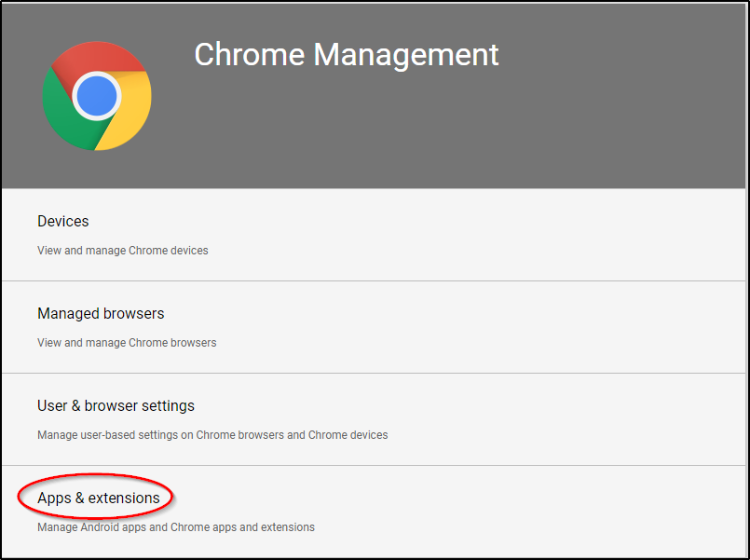Click the Chrome logo icon

(x=97, y=96)
